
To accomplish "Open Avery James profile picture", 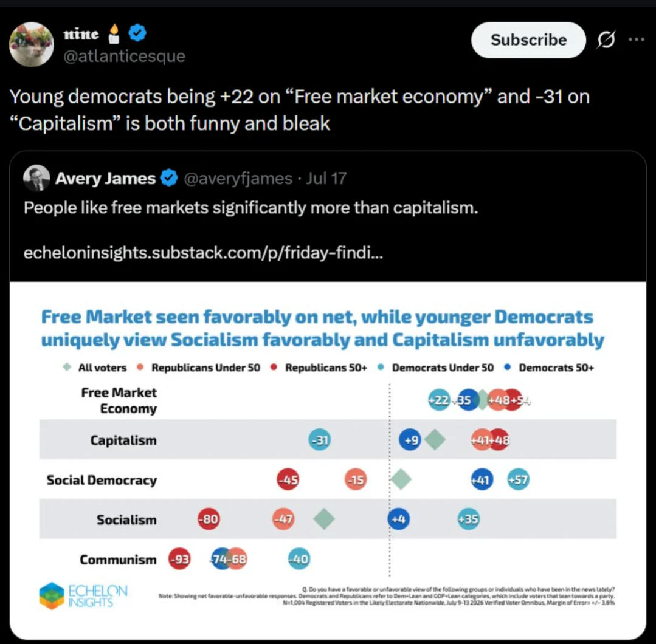I will [x=36, y=178].
